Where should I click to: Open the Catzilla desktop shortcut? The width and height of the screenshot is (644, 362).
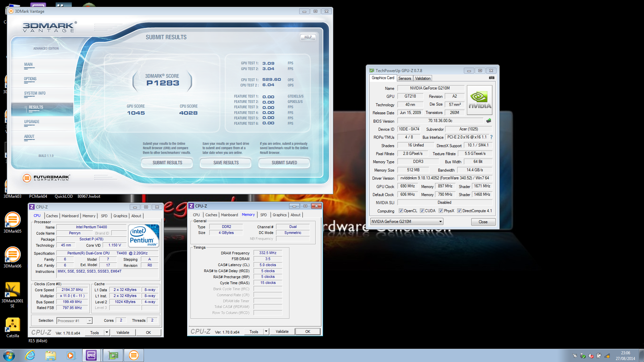click(x=12, y=327)
